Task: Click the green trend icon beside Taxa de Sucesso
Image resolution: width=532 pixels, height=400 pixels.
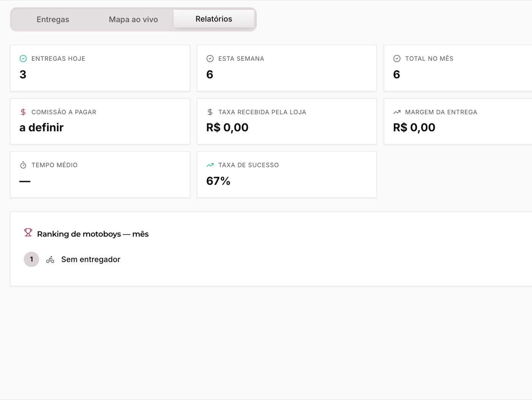Action: pos(210,165)
